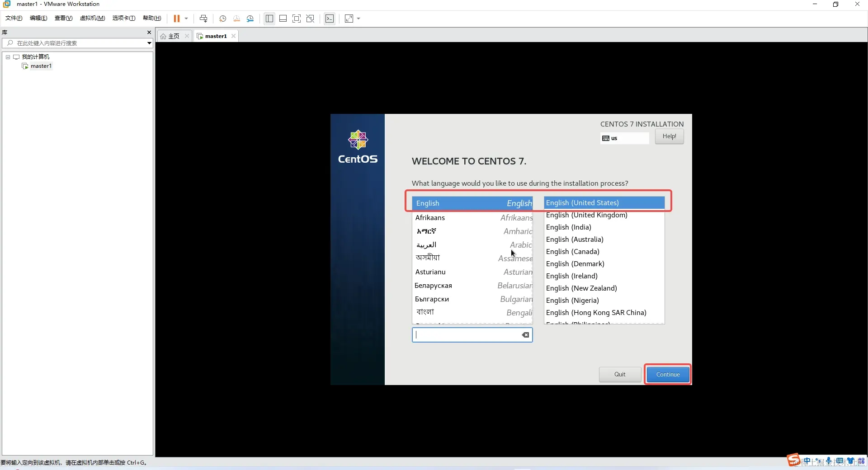Open the 虚拟机(M) menu
The width and height of the screenshot is (868, 470).
coord(92,18)
